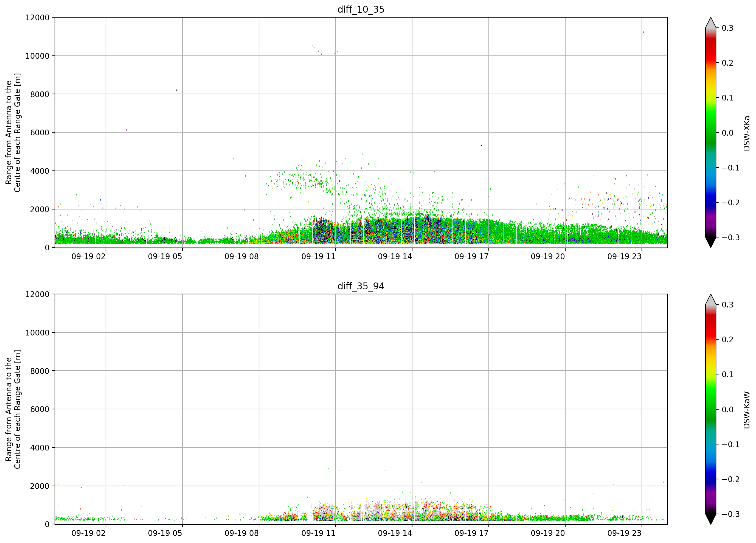
Task: Click the 10000 y-tick of diff_35_94 plot
Action: pyautogui.click(x=37, y=333)
